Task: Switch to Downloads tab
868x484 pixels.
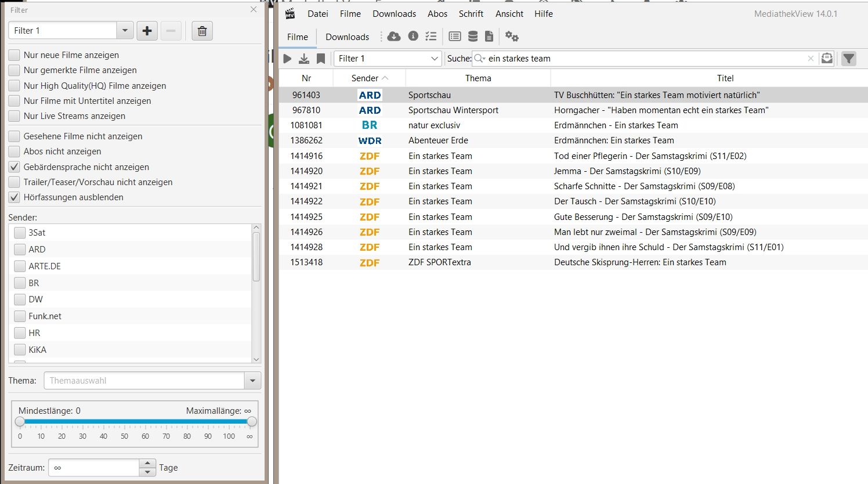Action: tap(348, 37)
